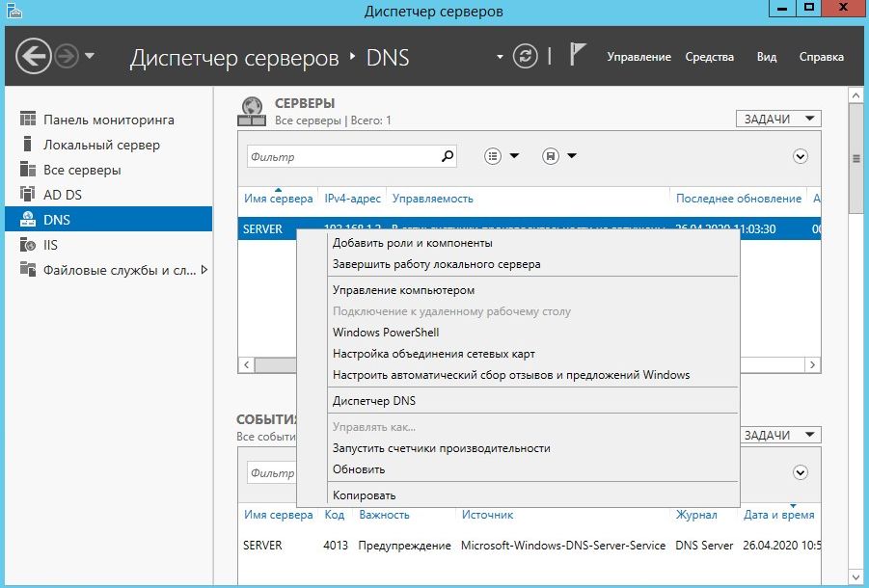Click the main scrollbar up arrow
This screenshot has width=869, height=588.
coord(856,95)
